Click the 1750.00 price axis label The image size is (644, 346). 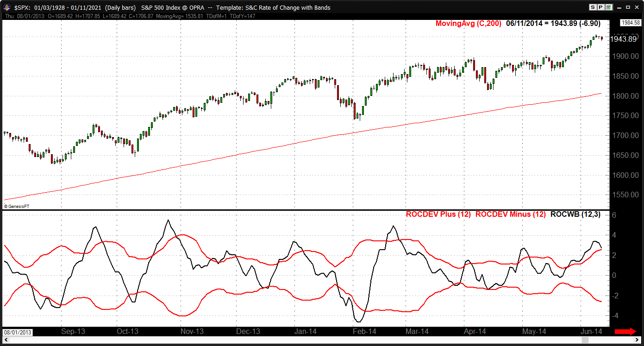point(625,116)
